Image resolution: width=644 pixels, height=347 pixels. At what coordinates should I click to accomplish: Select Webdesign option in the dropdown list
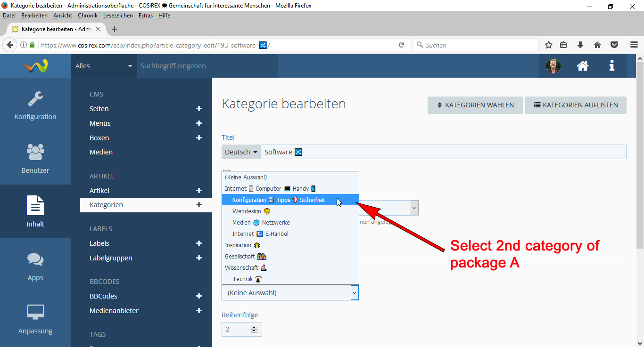point(247,211)
